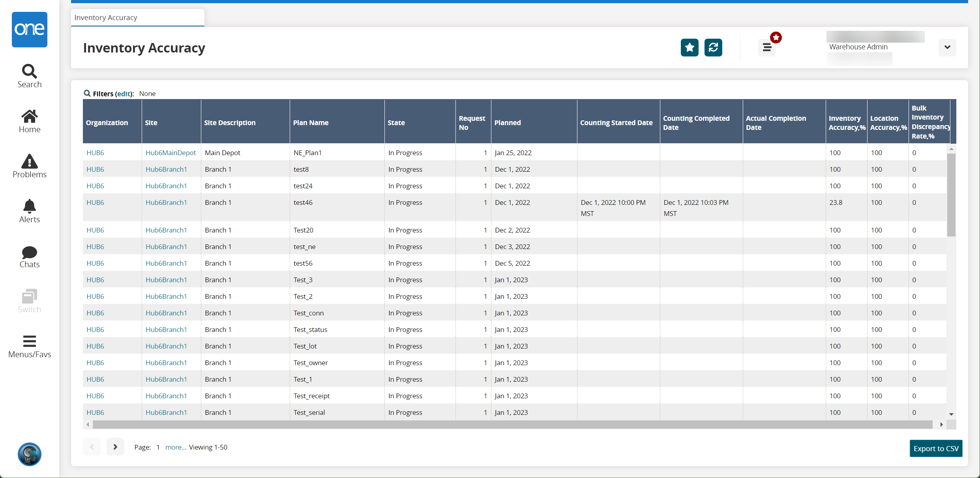Click the more... pagination link

point(176,447)
